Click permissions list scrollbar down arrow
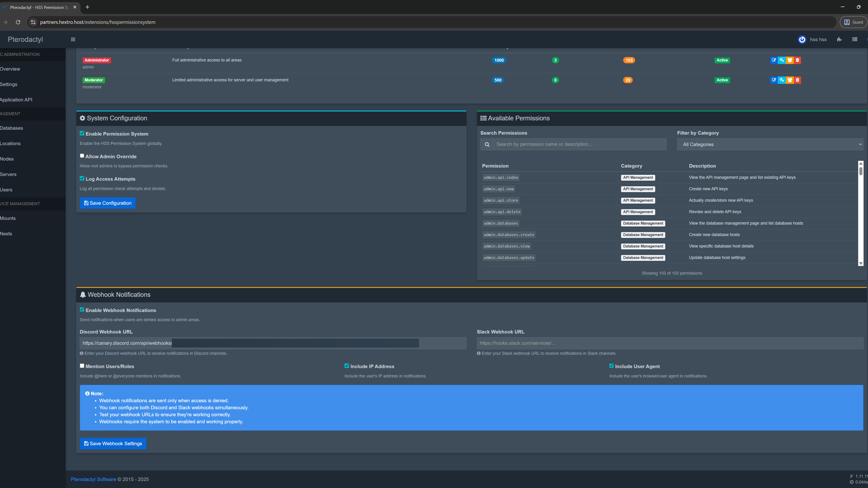This screenshot has width=868, height=488. pos(861,263)
